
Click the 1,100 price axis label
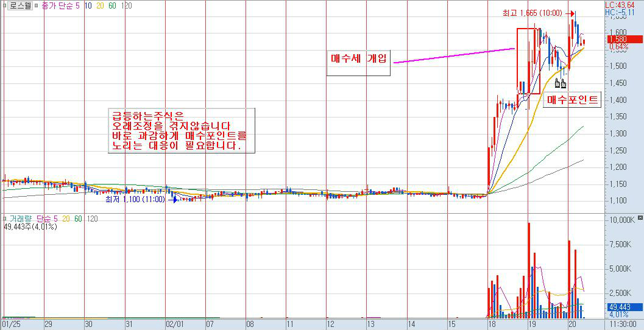point(618,201)
